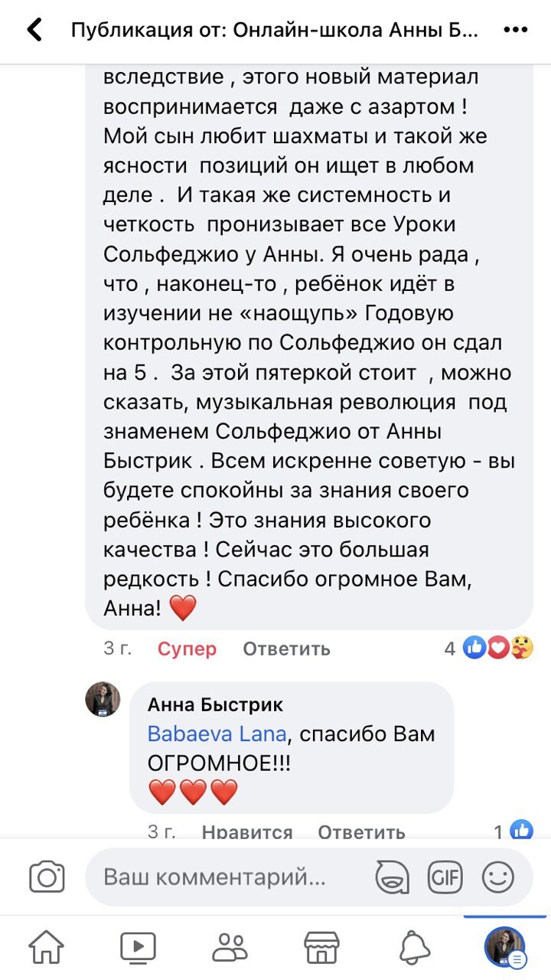Tap the back arrow in header
The height and width of the screenshot is (980, 551).
(x=34, y=31)
